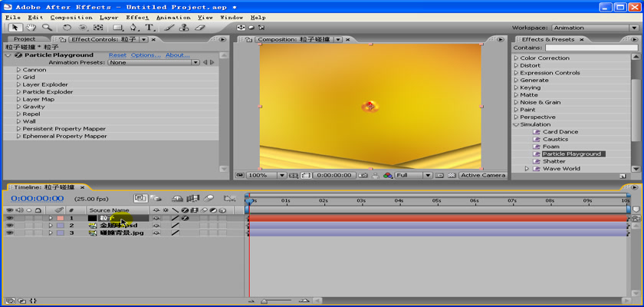Open the Layer menu
Screen dimensions: 644x307
109,18
